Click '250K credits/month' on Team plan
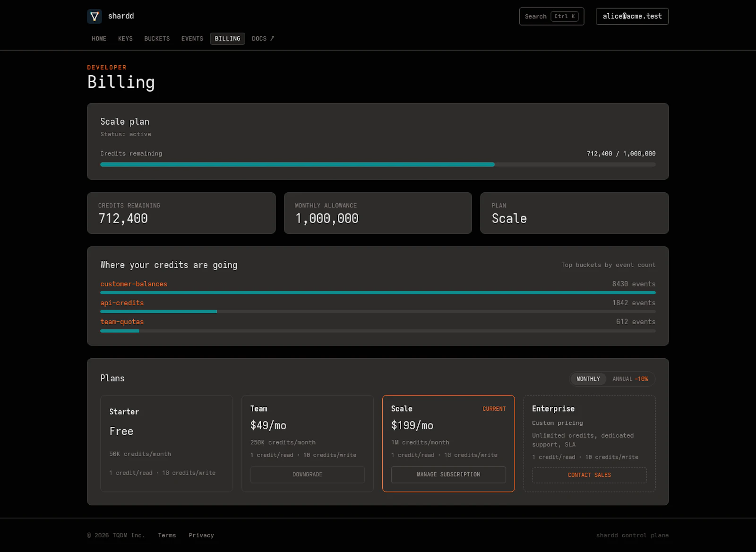Viewport: 756px width, 552px height. 283,443
